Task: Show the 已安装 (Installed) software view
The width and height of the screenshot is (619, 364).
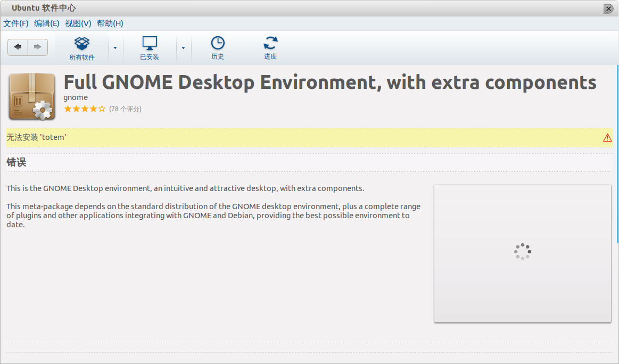Action: pos(150,48)
